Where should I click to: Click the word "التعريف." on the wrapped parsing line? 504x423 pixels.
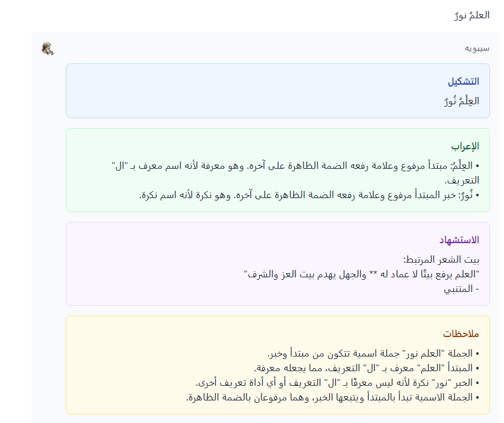pos(461,180)
